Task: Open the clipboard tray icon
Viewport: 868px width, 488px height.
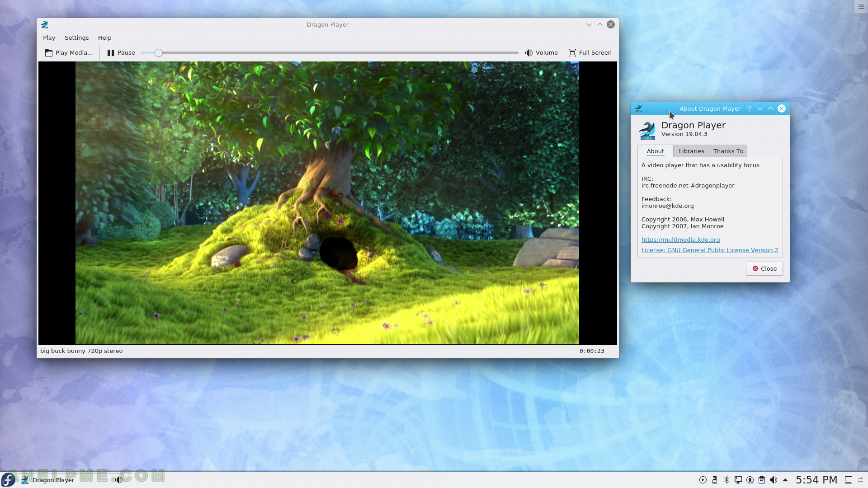Action: click(x=762, y=480)
